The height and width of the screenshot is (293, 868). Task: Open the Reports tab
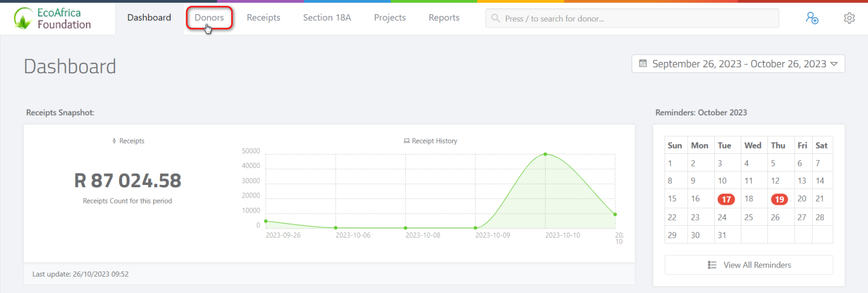[x=444, y=18]
